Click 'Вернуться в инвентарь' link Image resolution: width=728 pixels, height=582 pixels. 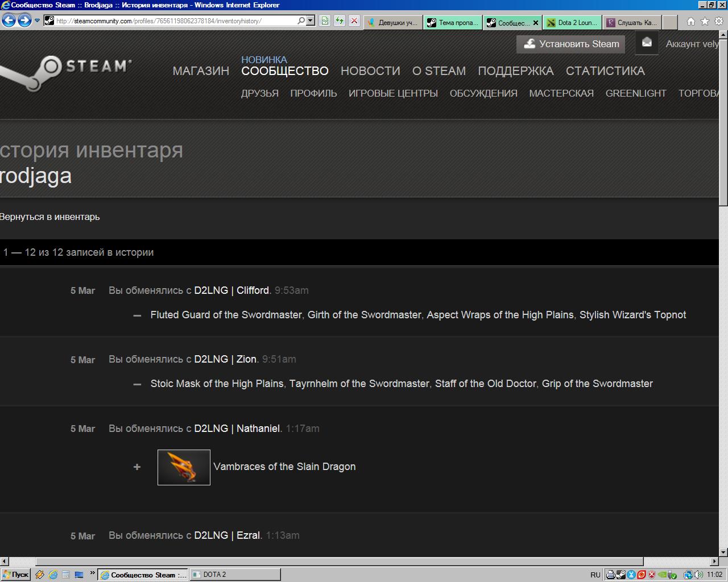[49, 217]
